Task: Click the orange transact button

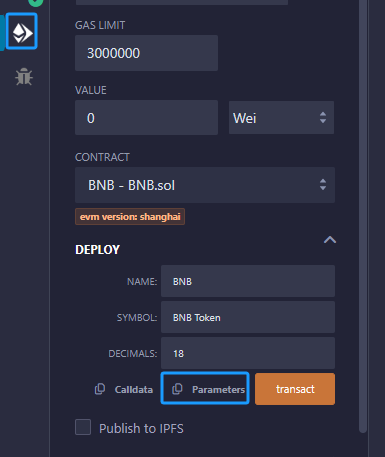Action: coord(295,389)
